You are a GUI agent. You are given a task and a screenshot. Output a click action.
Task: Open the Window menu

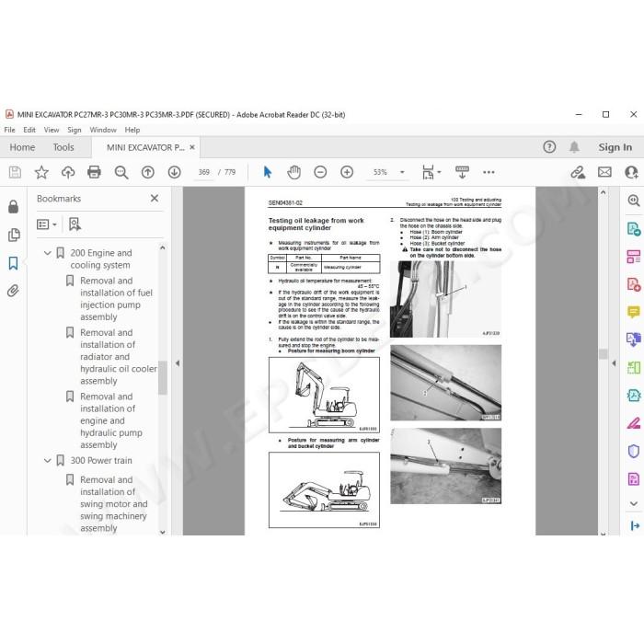point(103,130)
